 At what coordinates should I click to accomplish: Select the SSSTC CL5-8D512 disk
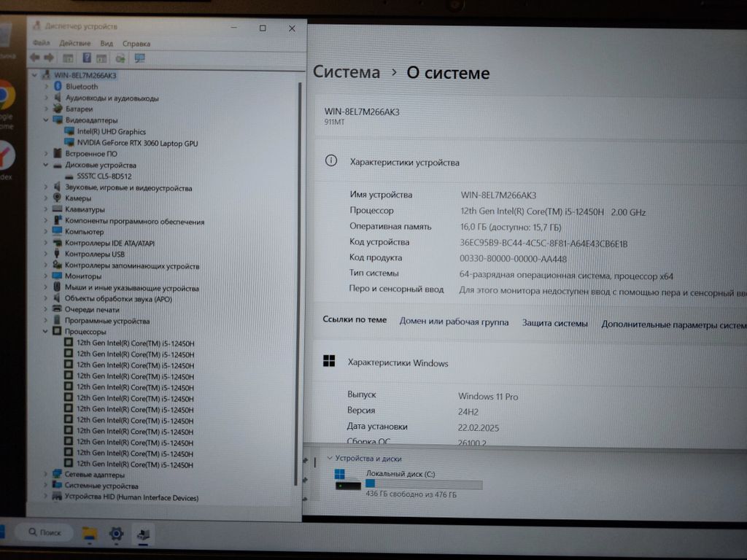point(104,176)
